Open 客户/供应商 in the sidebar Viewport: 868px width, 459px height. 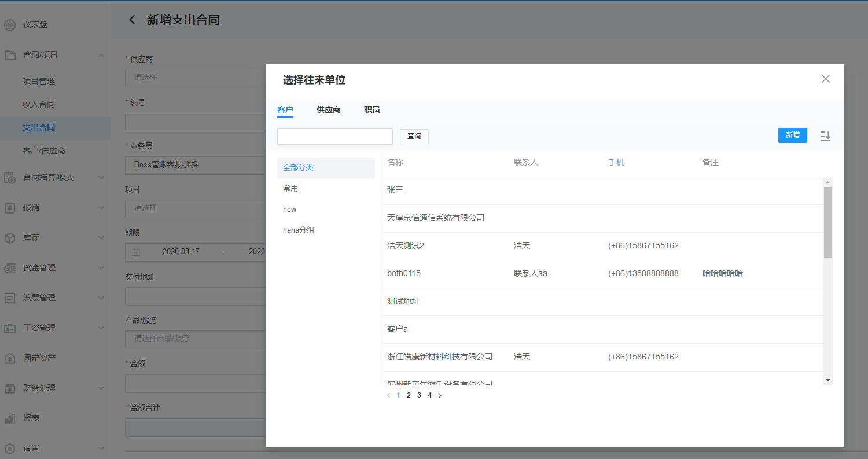44,151
